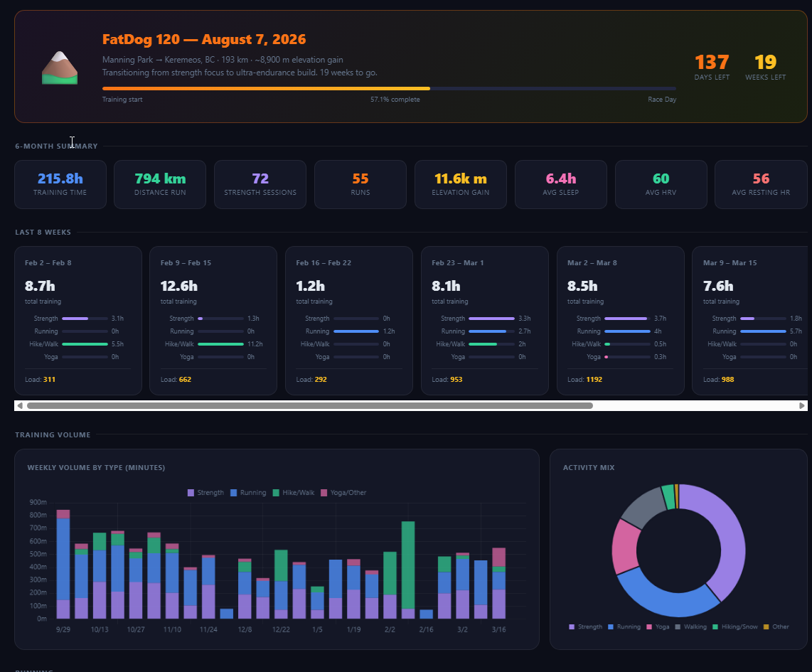Hide Yoga in Activity Mix legend

pyautogui.click(x=658, y=626)
